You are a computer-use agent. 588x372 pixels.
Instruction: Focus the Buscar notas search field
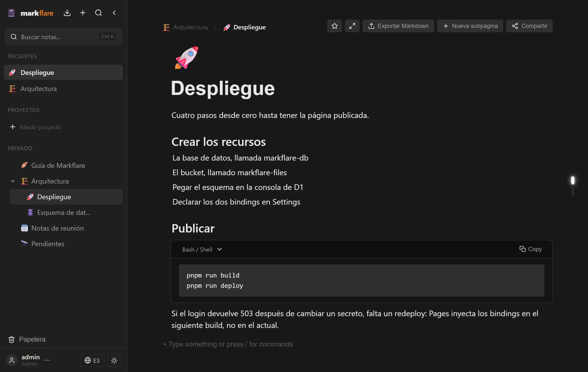63,37
